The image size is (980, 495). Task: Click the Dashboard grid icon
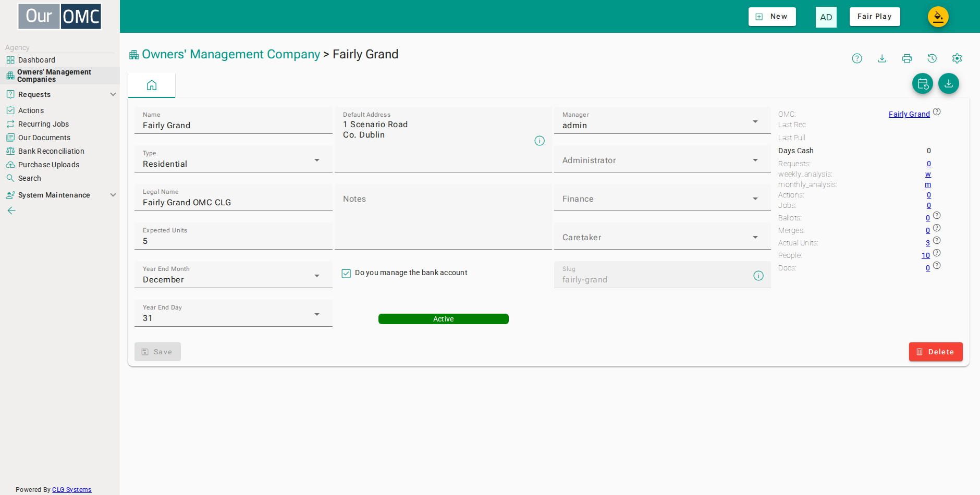point(10,60)
